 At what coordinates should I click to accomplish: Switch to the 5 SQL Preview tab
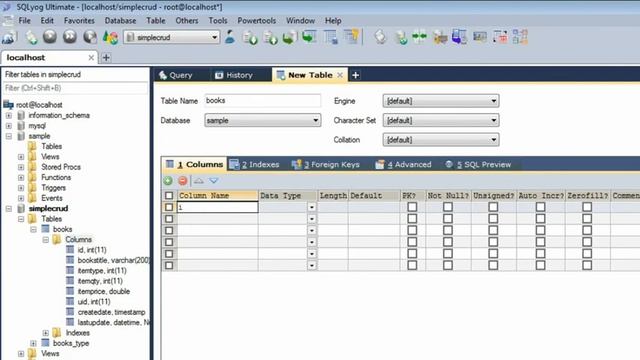(x=478, y=164)
